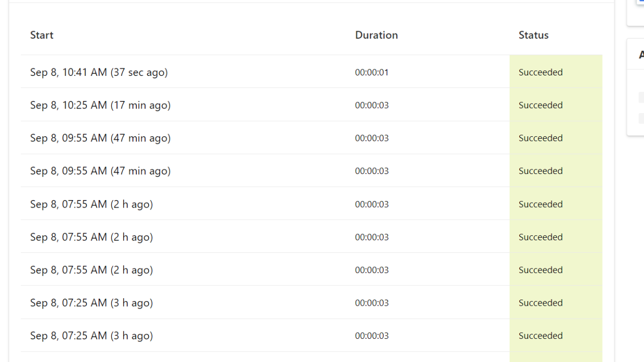Open the lower 09:55 AM run entry
Viewport: 644px width, 362px height.
coord(100,171)
